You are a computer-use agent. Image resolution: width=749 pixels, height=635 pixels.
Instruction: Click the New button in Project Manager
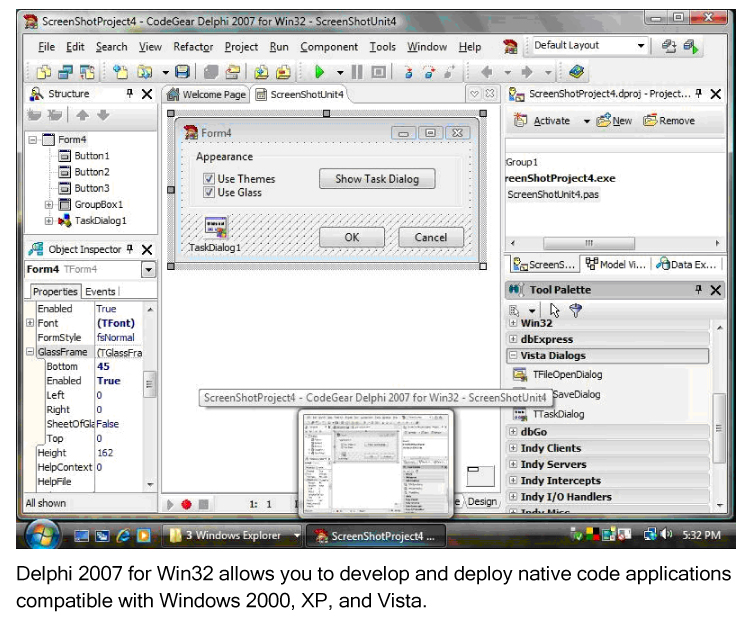[x=614, y=121]
